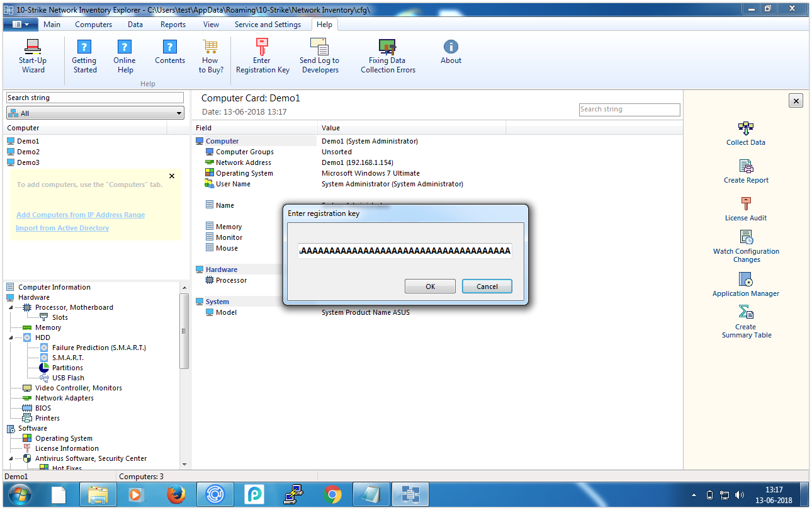This screenshot has width=812, height=510.
Task: Click the volume icon in system tray
Action: [739, 496]
